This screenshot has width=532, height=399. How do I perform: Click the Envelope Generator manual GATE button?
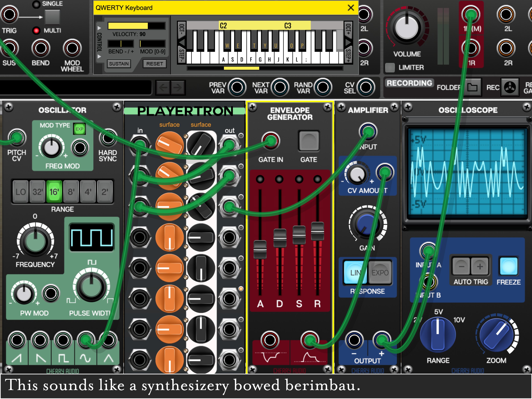(x=309, y=141)
